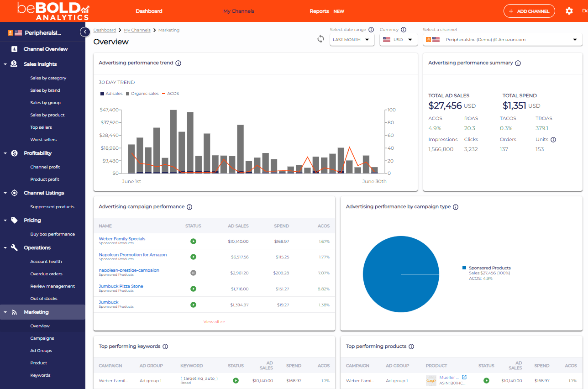Show info for Advertising campaign performance

pos(189,207)
